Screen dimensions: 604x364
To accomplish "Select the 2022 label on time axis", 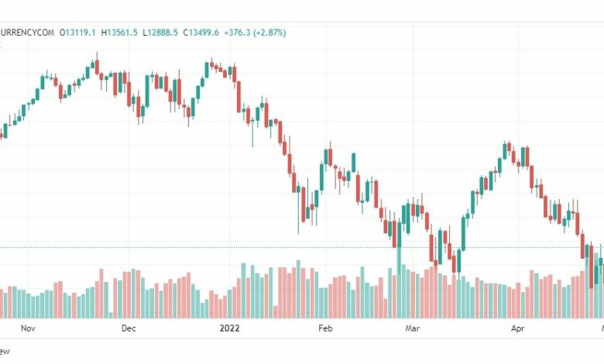I will [229, 328].
